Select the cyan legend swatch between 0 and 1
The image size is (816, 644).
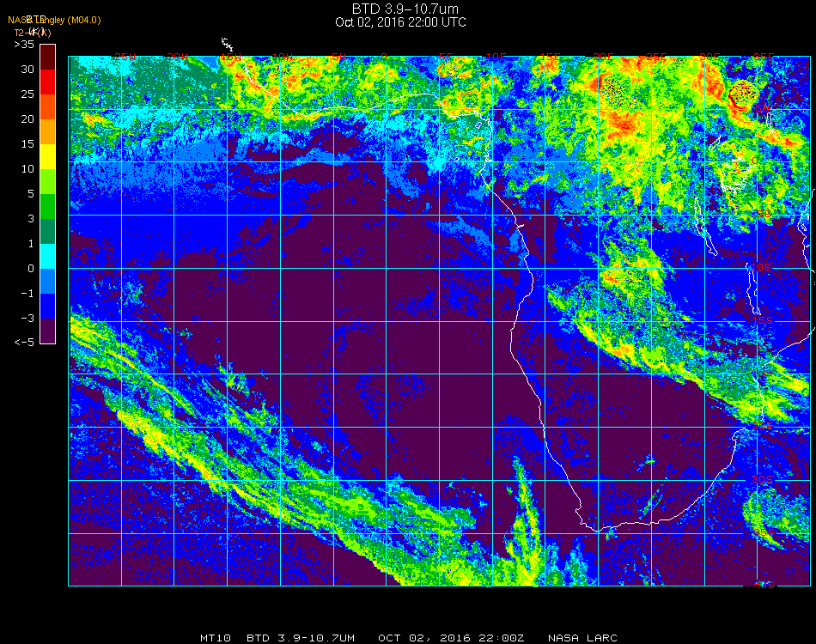click(x=48, y=257)
